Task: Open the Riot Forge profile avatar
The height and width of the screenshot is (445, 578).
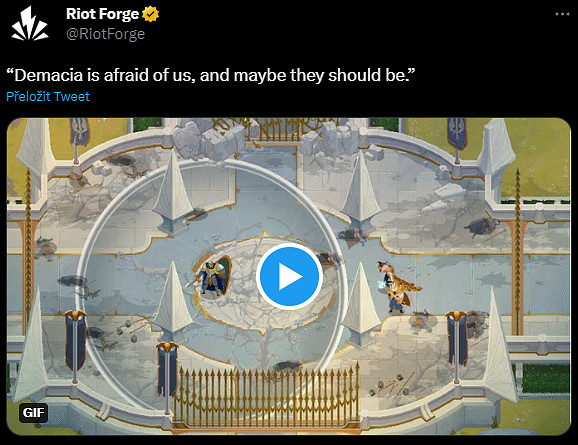Action: click(x=30, y=24)
